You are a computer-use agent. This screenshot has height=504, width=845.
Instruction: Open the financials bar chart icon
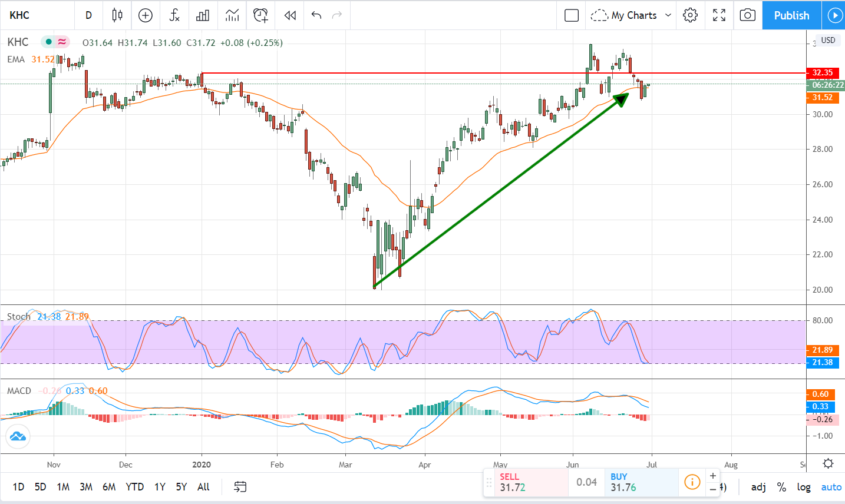coord(203,15)
